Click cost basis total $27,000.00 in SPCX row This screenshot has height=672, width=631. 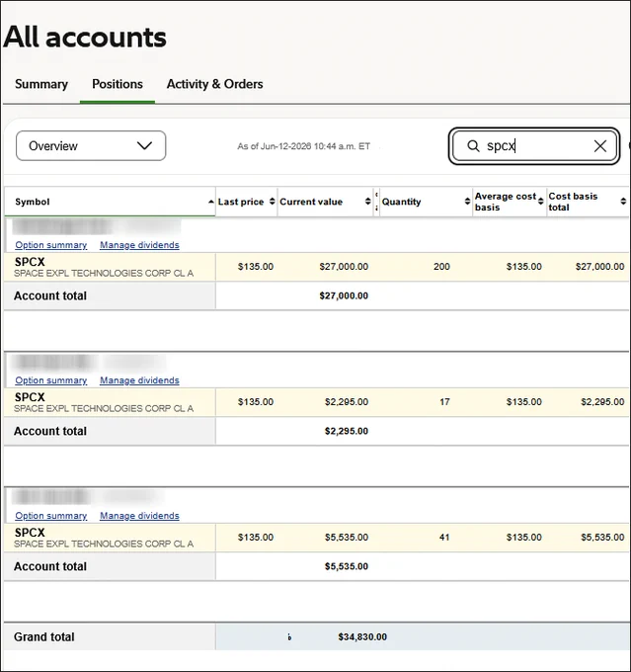599,267
